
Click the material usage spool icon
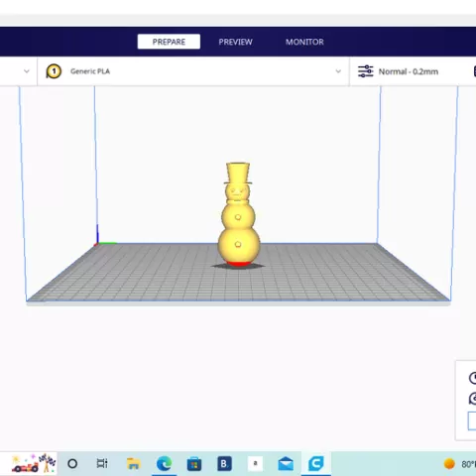473,399
